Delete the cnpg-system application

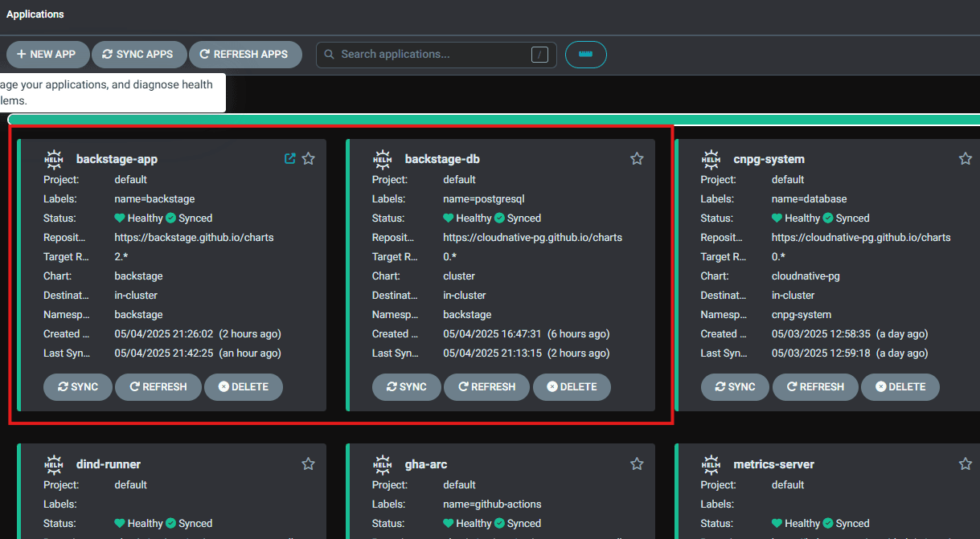click(900, 386)
